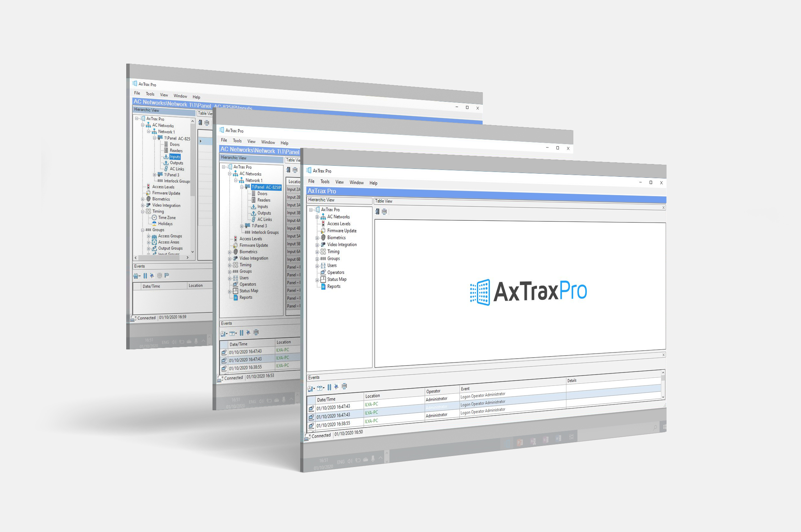Image resolution: width=801 pixels, height=532 pixels.
Task: Click the right arrow of back window's horizontal tree scrollbar
Action: point(187,257)
